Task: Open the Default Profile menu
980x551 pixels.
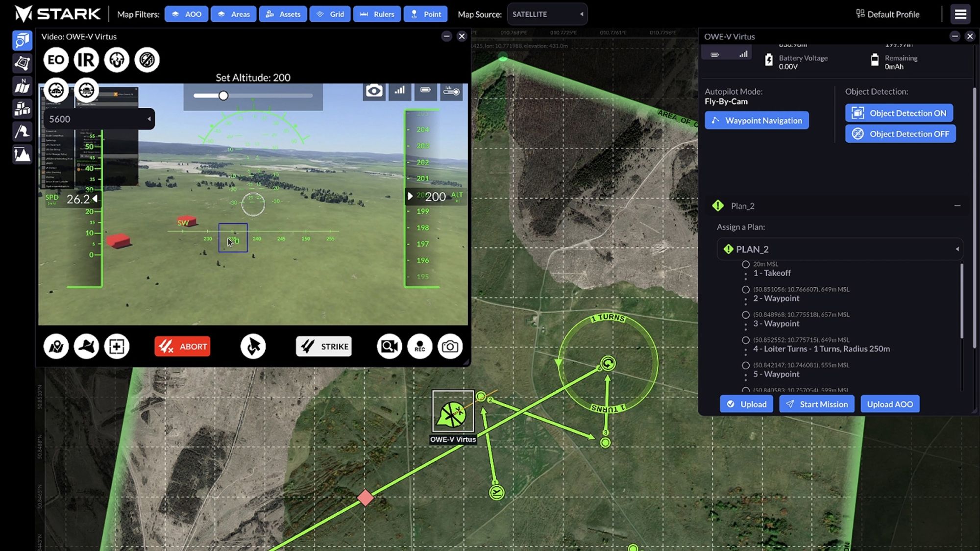Action: coord(887,14)
